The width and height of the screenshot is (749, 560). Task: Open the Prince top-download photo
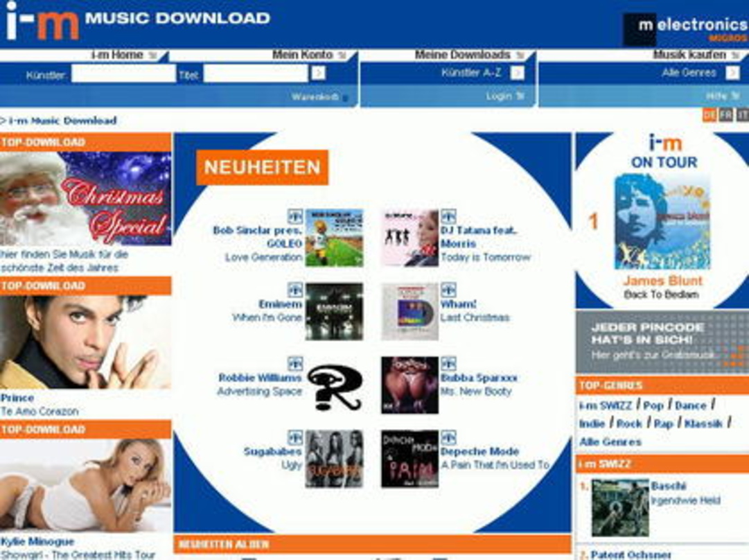[85, 342]
